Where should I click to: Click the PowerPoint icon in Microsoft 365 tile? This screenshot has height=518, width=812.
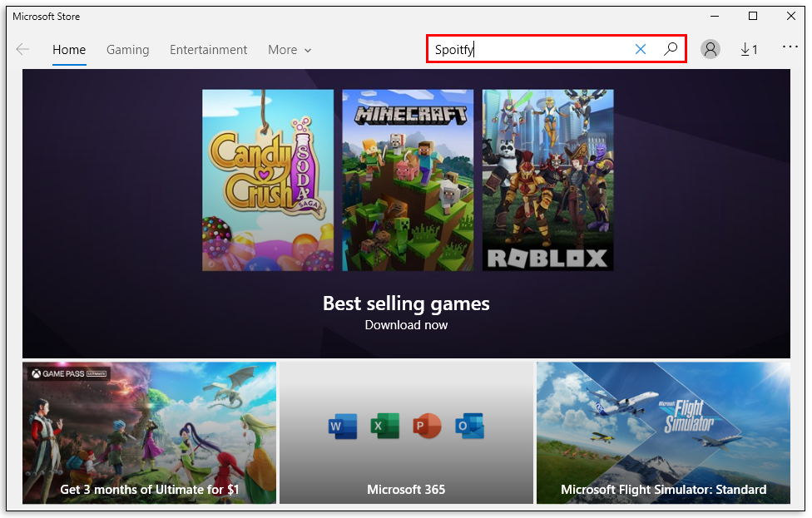click(428, 426)
